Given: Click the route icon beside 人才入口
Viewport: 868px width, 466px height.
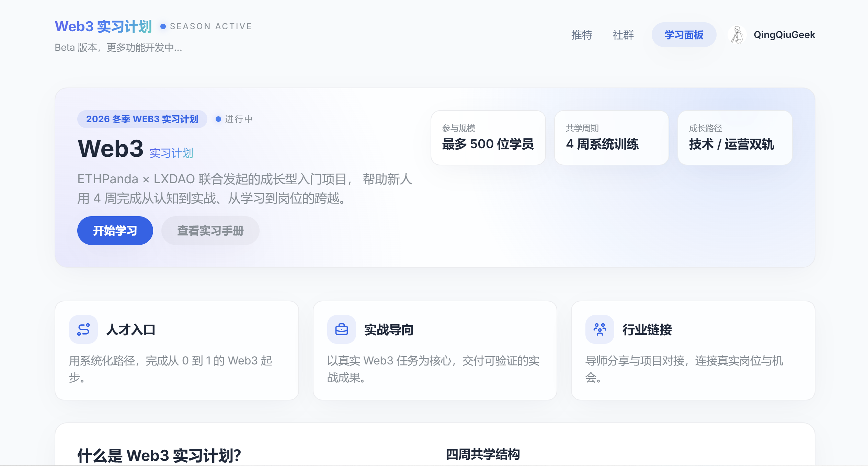Looking at the screenshot, I should pos(83,329).
